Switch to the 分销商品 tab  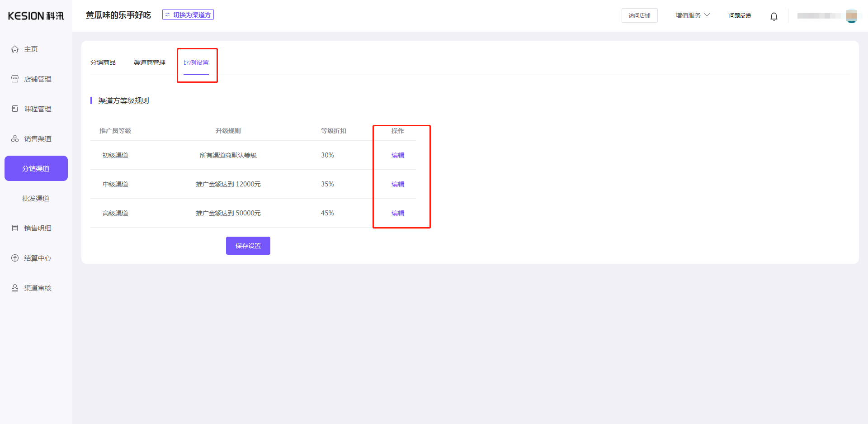click(x=103, y=62)
